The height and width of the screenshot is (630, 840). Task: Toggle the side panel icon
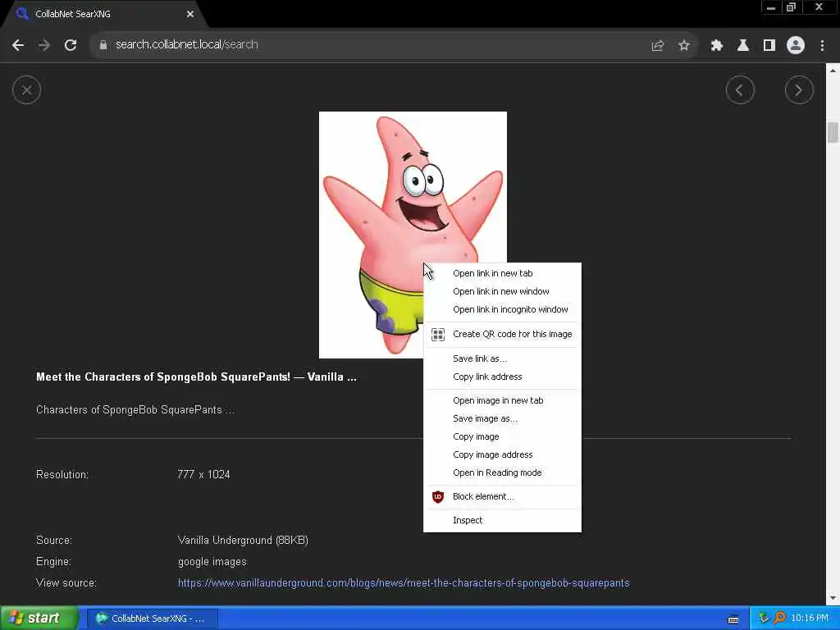(x=769, y=46)
